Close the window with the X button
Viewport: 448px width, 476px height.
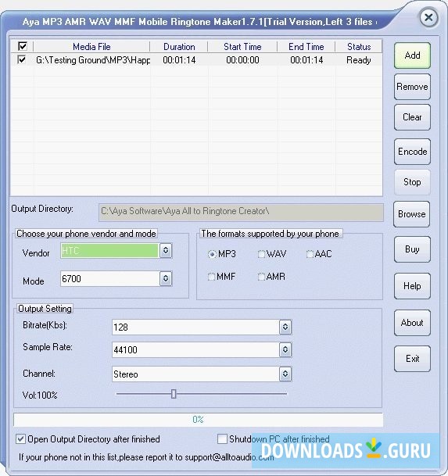(428, 17)
